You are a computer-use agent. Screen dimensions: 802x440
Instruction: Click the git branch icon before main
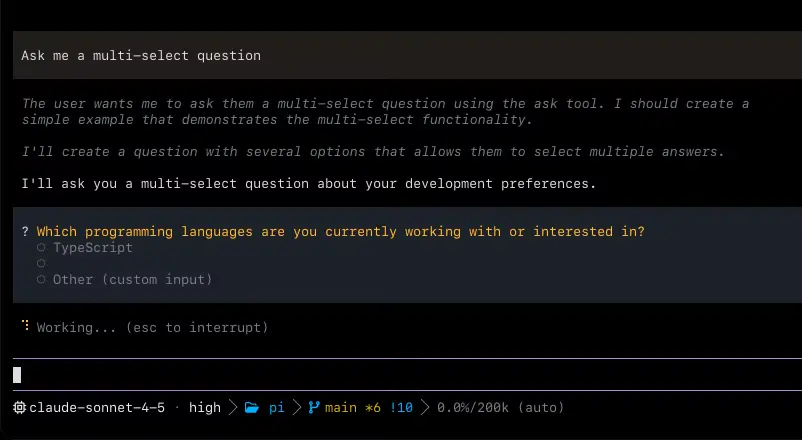tap(314, 407)
